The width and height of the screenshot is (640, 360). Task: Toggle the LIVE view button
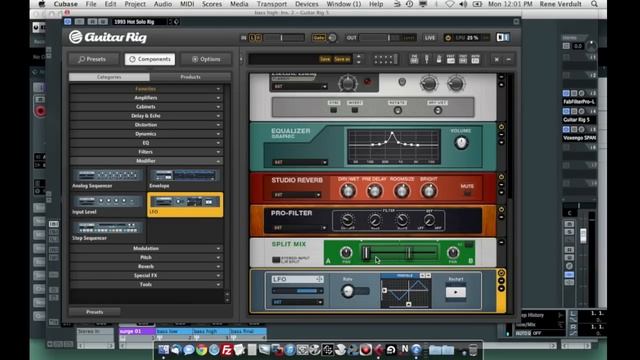(x=430, y=38)
